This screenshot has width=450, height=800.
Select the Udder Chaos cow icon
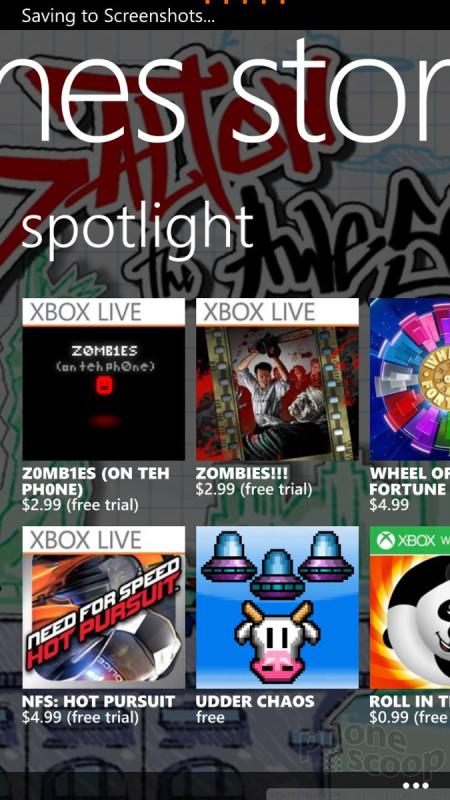point(277,608)
